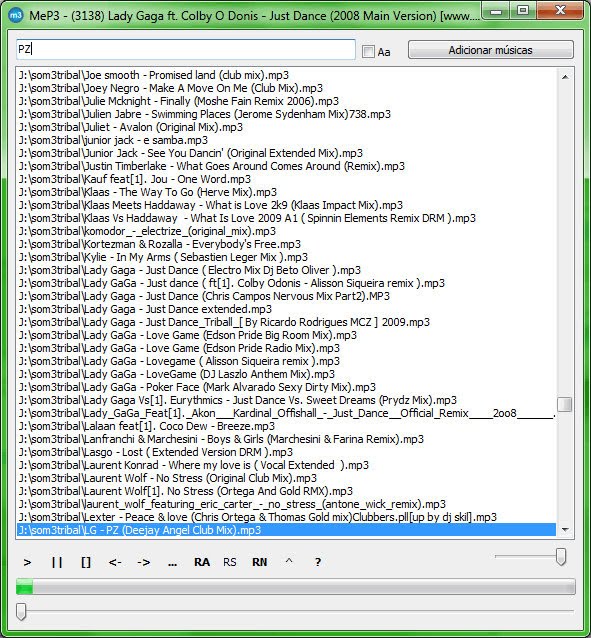The width and height of the screenshot is (591, 638).
Task: Select 'Klaas - The Way To Go' track
Action: coord(287,192)
